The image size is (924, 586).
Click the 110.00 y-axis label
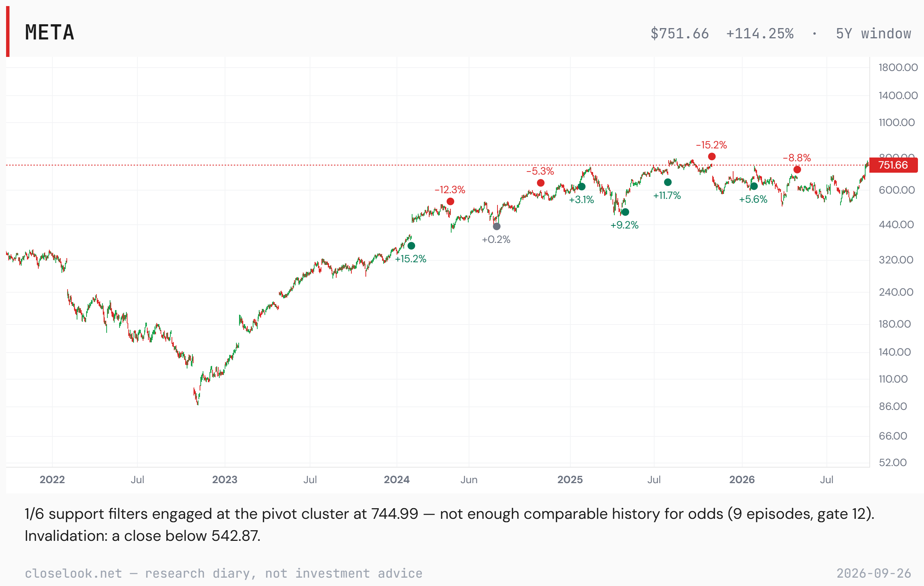click(893, 379)
